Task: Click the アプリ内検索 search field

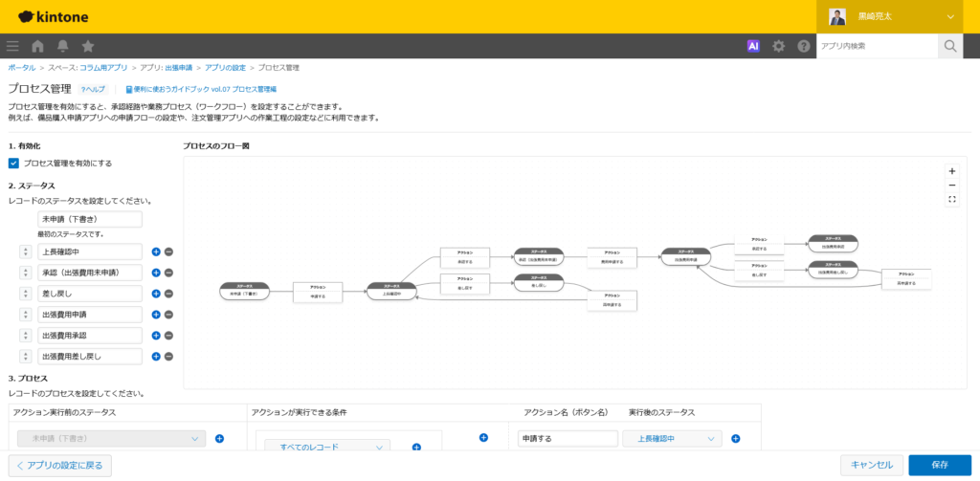Action: pyautogui.click(x=877, y=46)
